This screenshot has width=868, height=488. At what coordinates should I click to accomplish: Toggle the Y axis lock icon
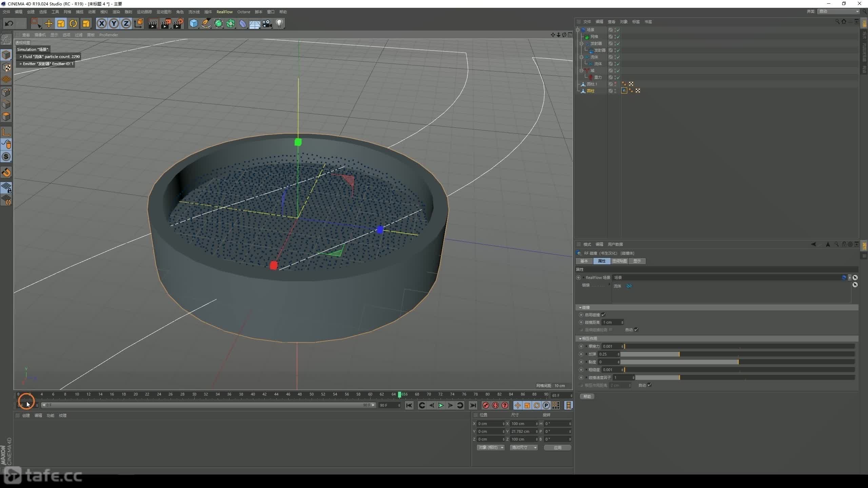point(114,23)
